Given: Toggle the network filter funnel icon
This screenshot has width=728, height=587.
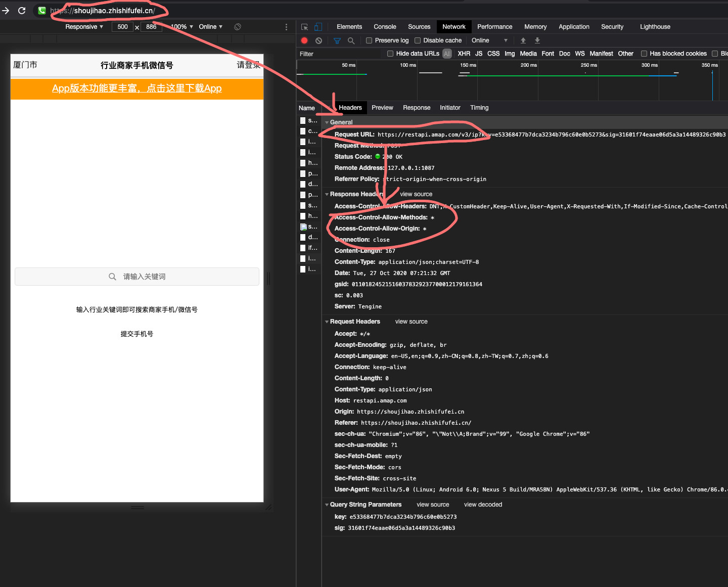Looking at the screenshot, I should pyautogui.click(x=337, y=40).
